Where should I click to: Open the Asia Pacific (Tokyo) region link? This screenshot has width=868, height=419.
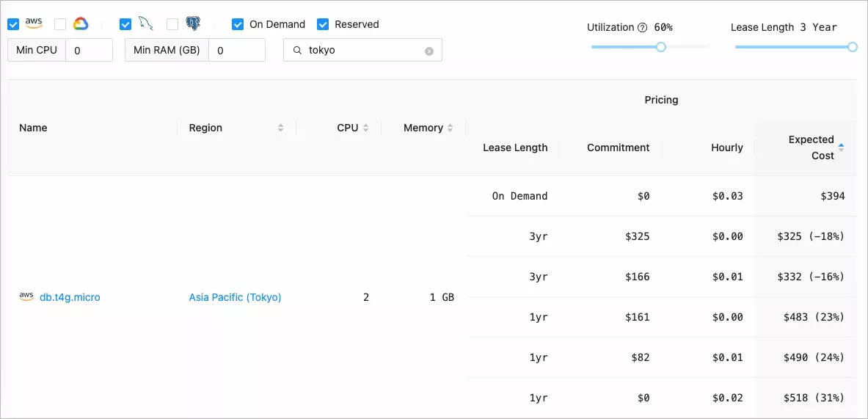point(235,297)
